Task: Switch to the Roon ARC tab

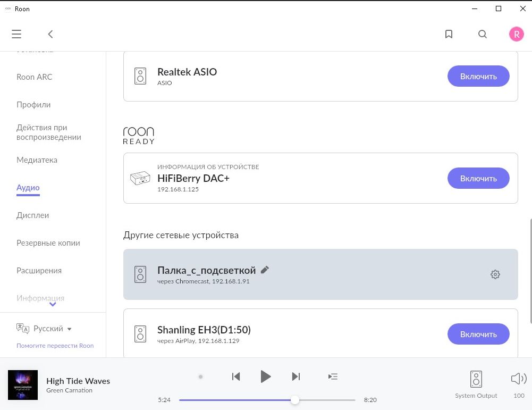Action: pos(34,77)
